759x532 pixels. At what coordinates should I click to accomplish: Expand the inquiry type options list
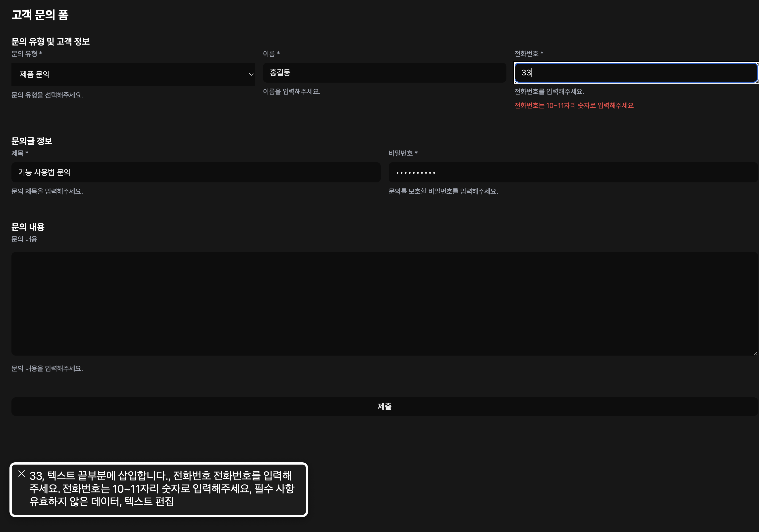pyautogui.click(x=132, y=74)
